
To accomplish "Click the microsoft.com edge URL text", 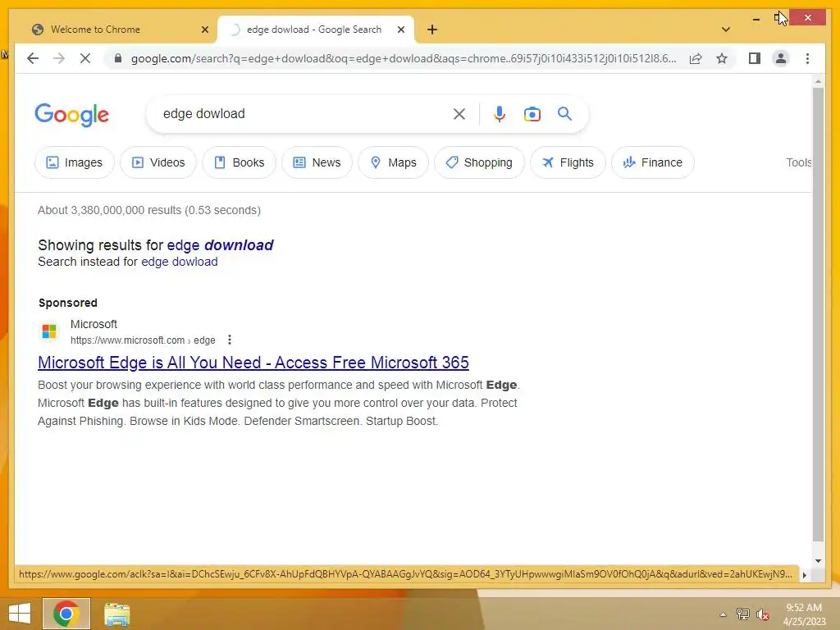I will 143,340.
